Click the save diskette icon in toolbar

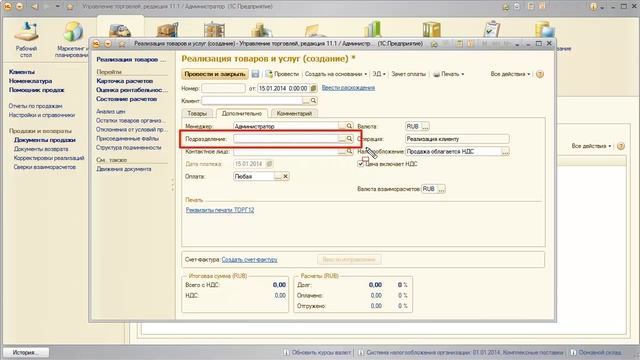pyautogui.click(x=256, y=74)
